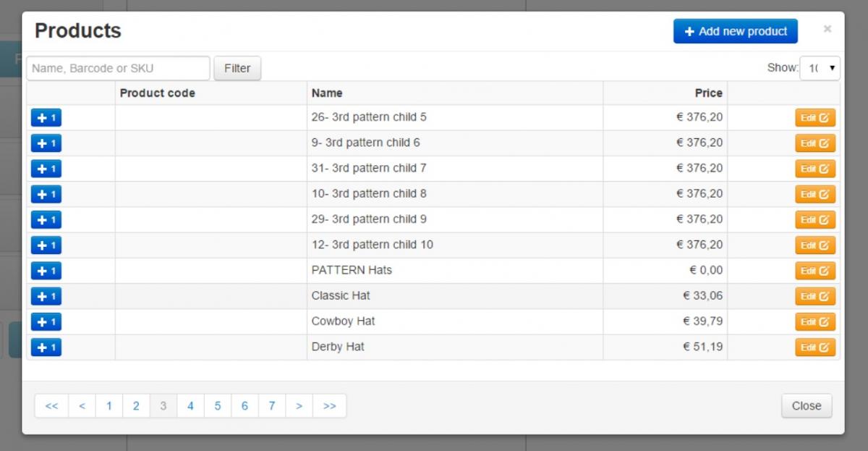868x451 pixels.
Task: Edit the 9- 3rd pattern child 6 product
Action: click(815, 143)
